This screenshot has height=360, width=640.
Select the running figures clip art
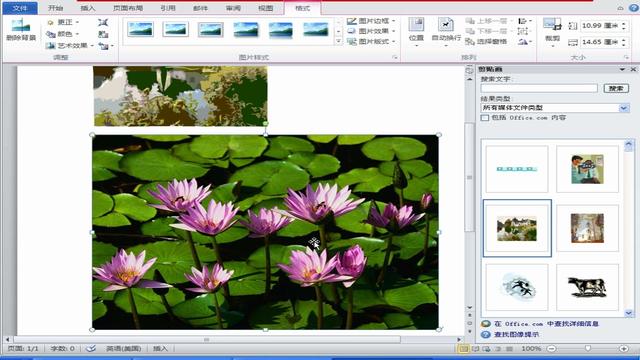tap(517, 287)
